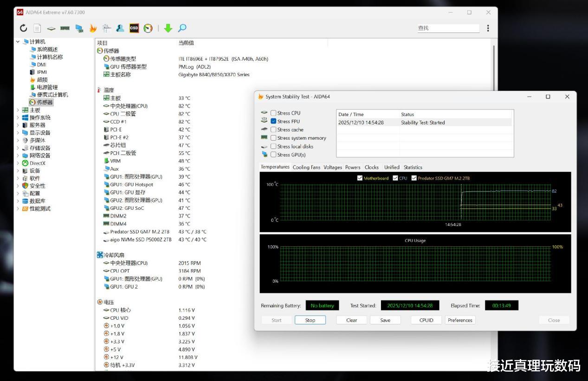The width and height of the screenshot is (588, 381).
Task: Click the 查找 search input field
Action: pyautogui.click(x=448, y=28)
